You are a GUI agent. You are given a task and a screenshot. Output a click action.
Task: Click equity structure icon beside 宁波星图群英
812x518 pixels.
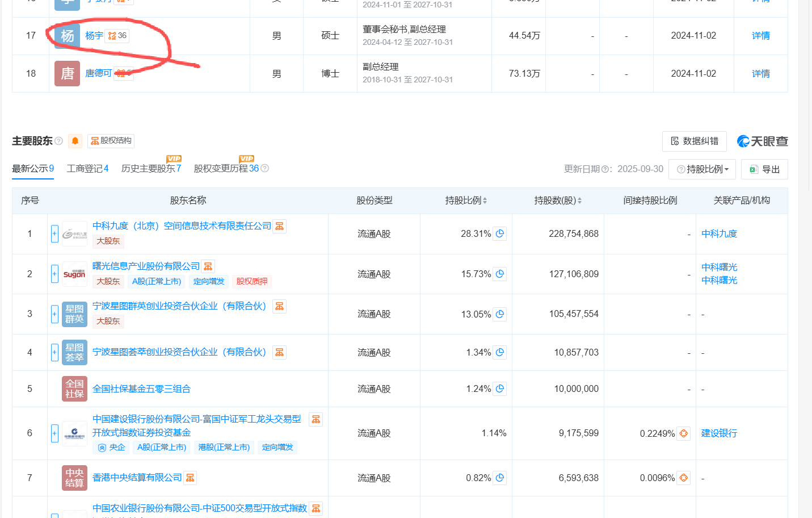[279, 306]
